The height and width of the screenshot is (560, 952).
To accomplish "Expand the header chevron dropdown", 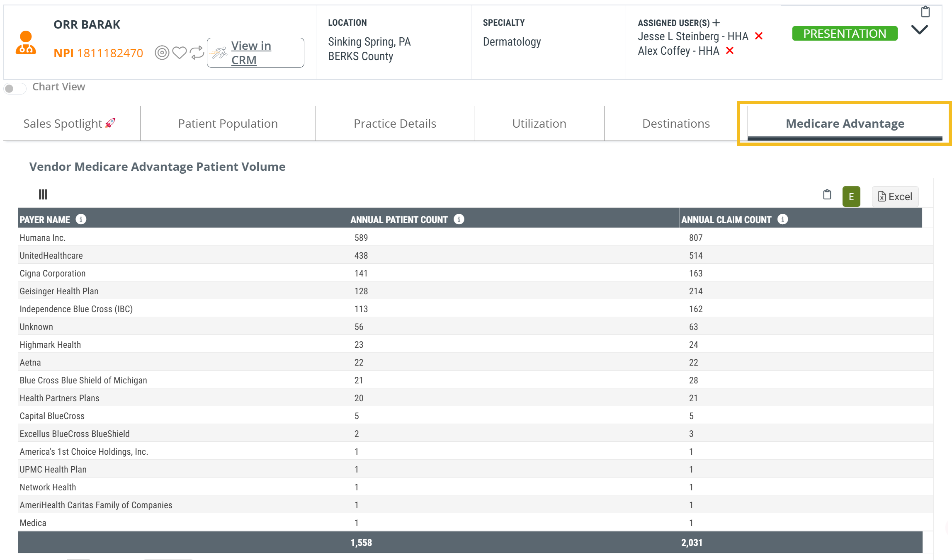I will click(x=919, y=30).
